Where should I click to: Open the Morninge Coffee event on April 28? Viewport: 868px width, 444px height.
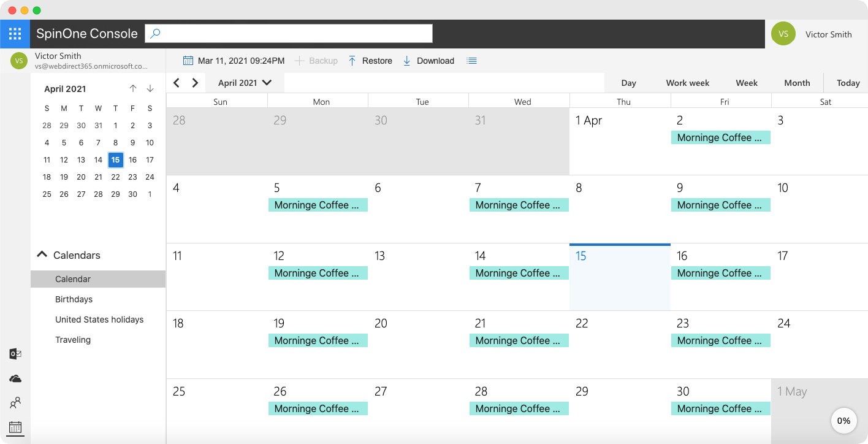pos(519,409)
